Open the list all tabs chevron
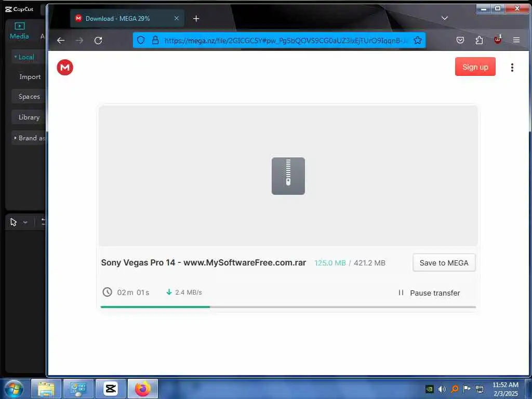The width and height of the screenshot is (532, 399). 445,18
